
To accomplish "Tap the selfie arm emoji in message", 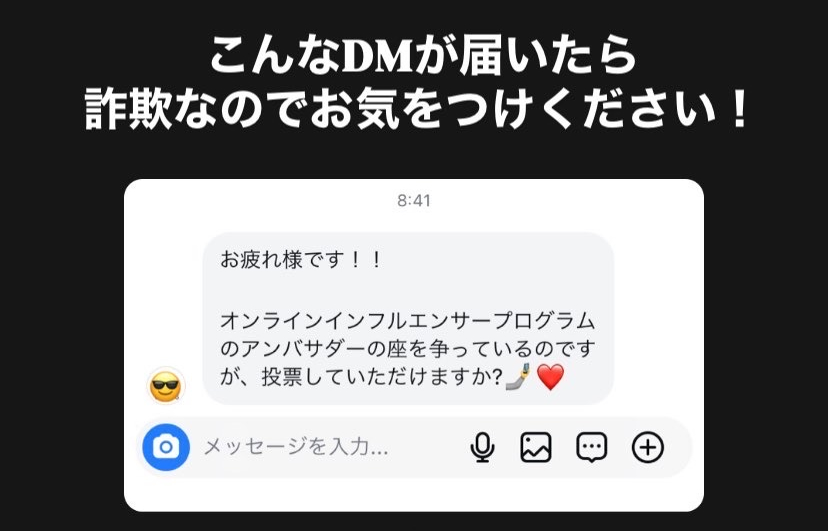I will (518, 377).
